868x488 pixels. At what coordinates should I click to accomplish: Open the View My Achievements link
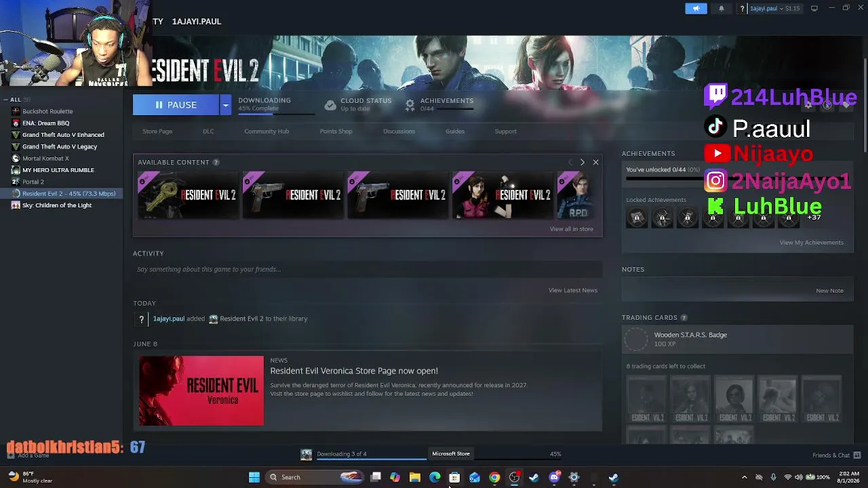(811, 243)
